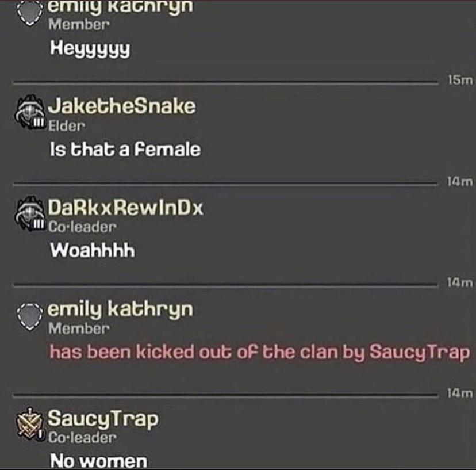
Task: Tap DaRkxRewInDx's league badge icon
Action: pyautogui.click(x=29, y=213)
